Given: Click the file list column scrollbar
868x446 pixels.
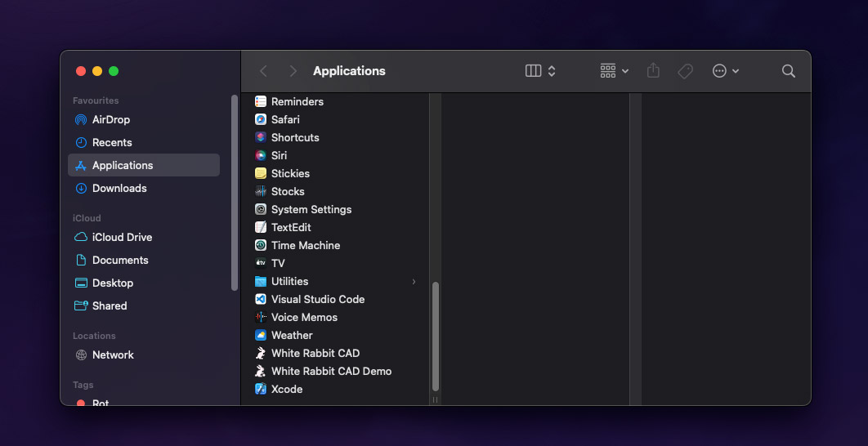Looking at the screenshot, I should pyautogui.click(x=435, y=337).
